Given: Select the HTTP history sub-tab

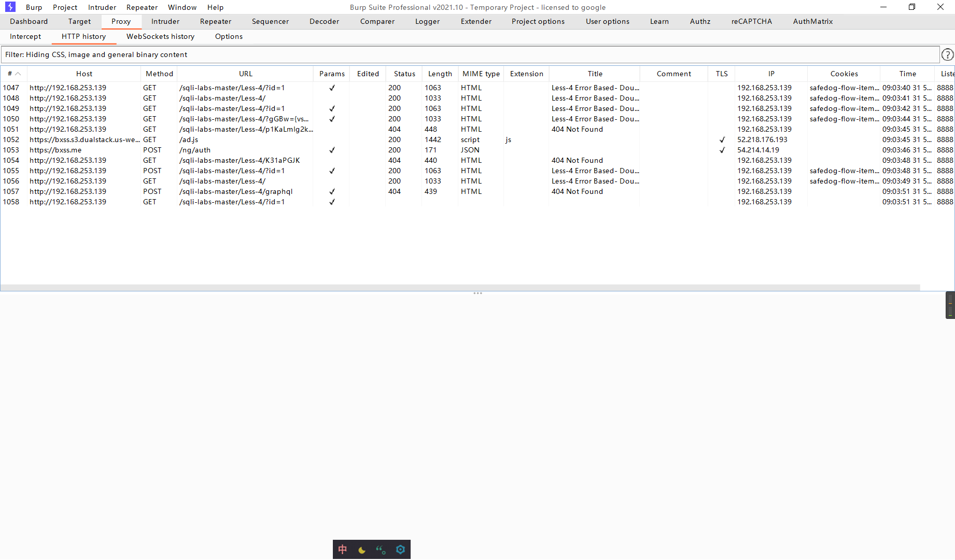Looking at the screenshot, I should [x=84, y=36].
